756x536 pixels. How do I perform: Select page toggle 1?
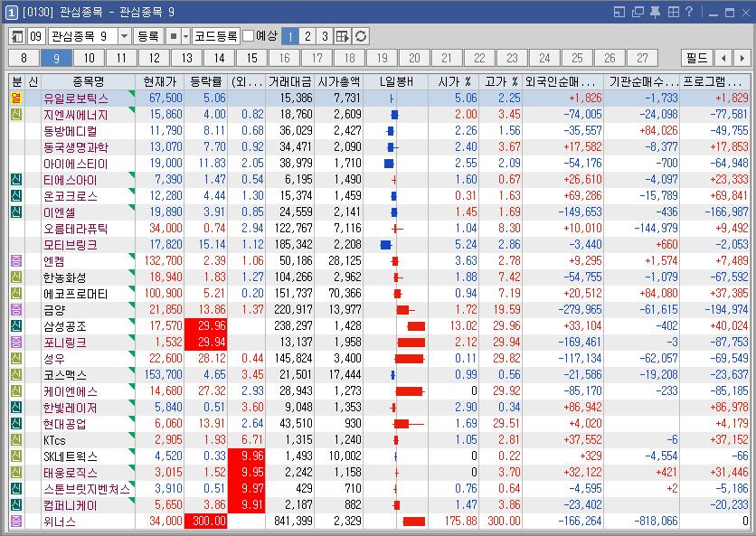289,36
